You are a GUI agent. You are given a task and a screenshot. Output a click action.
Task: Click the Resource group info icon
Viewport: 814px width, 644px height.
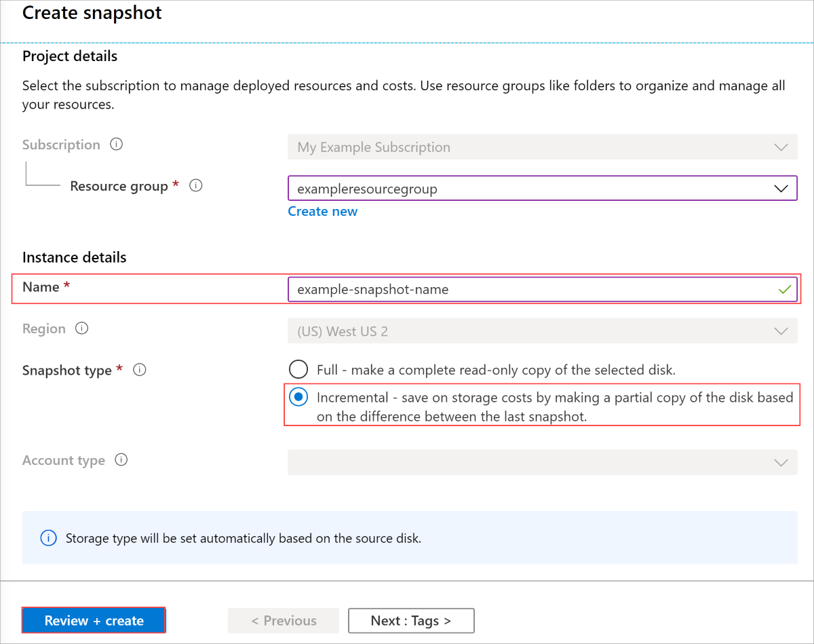(196, 186)
